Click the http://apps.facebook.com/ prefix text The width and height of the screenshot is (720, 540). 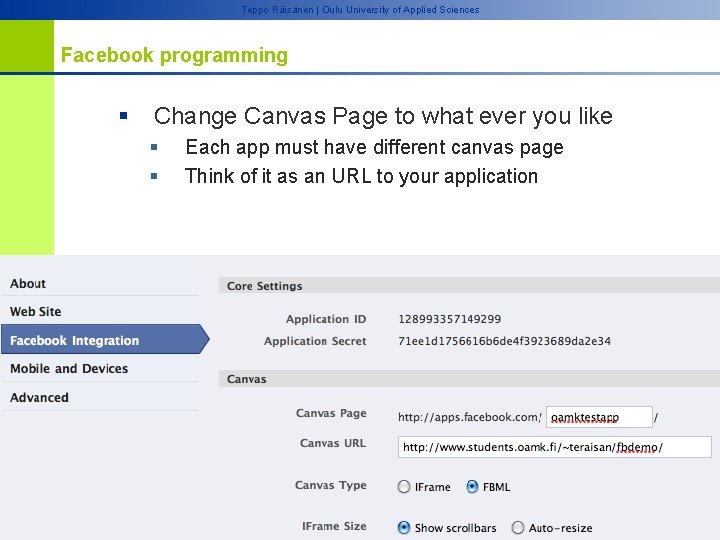coord(470,417)
